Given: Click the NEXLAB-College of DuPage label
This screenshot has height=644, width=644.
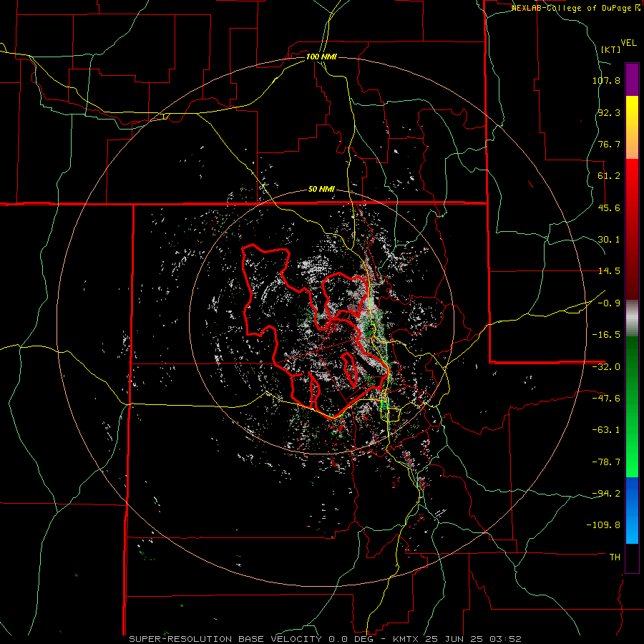Looking at the screenshot, I should pos(571,8).
